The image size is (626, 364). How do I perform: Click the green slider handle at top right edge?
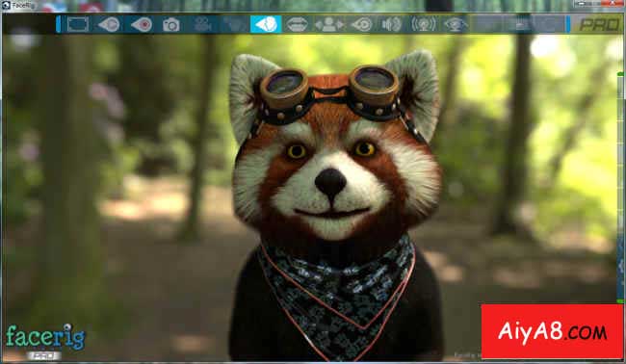click(620, 74)
